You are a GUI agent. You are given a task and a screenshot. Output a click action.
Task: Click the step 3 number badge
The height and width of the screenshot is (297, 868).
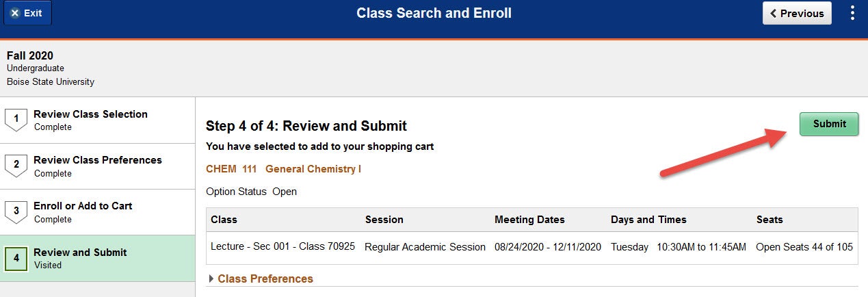point(16,211)
